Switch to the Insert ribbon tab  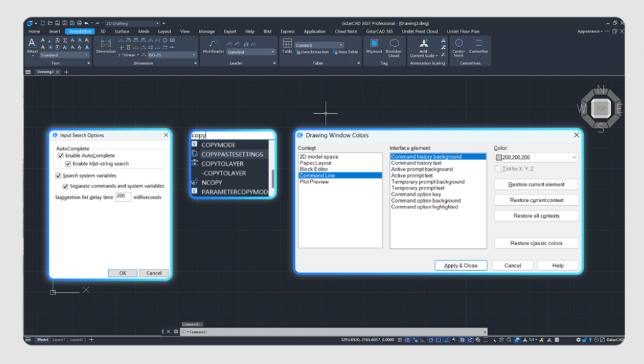coord(54,31)
